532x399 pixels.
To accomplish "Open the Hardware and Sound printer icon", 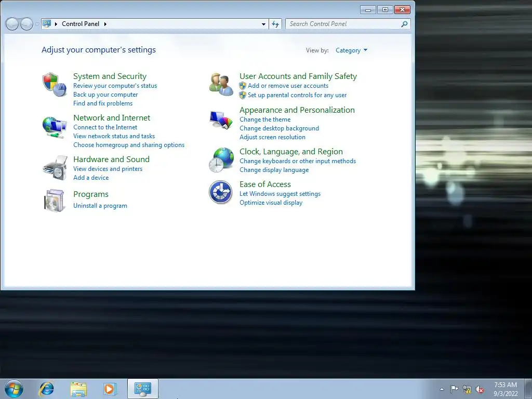I will (55, 168).
